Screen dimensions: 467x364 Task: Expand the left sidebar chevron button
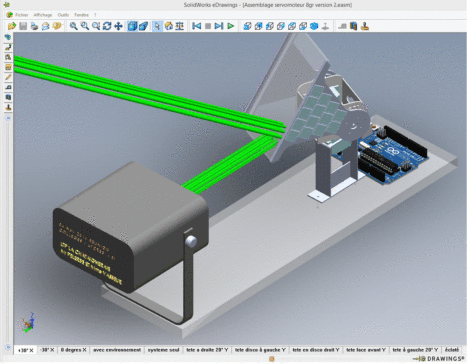pyautogui.click(x=8, y=118)
